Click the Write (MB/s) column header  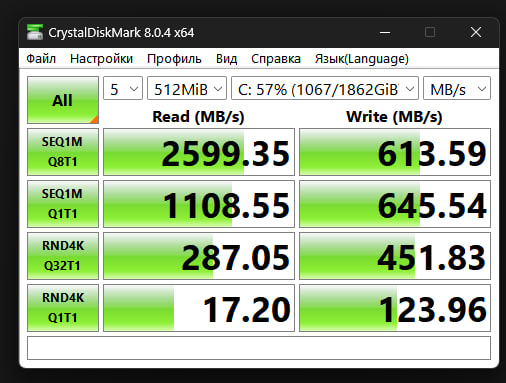pyautogui.click(x=394, y=117)
